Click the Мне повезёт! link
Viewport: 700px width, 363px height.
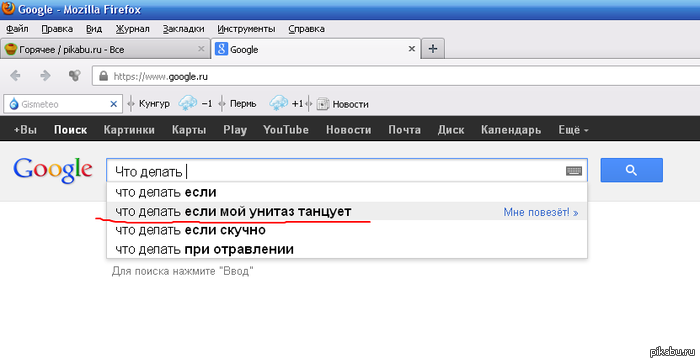(541, 212)
